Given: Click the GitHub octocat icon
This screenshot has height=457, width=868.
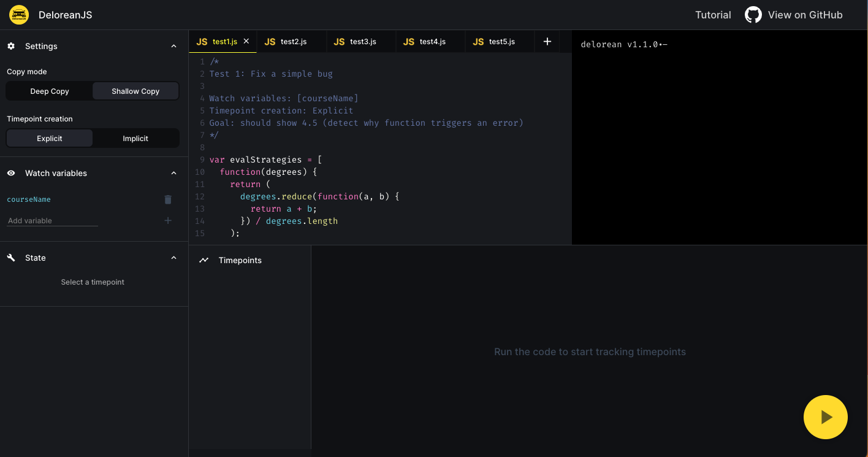Looking at the screenshot, I should [x=753, y=15].
